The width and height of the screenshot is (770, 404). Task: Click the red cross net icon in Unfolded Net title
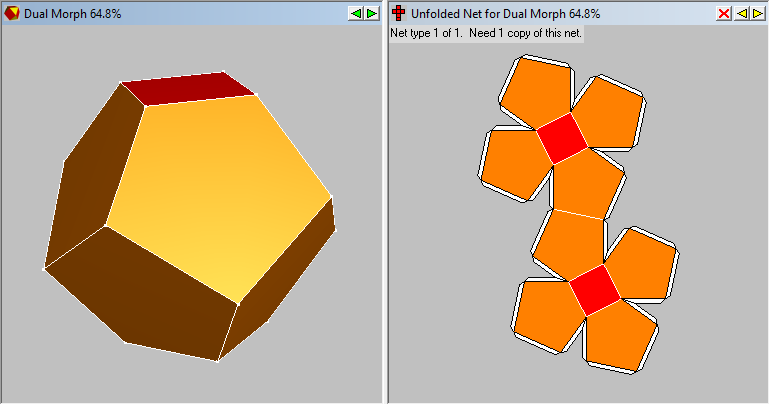click(399, 13)
